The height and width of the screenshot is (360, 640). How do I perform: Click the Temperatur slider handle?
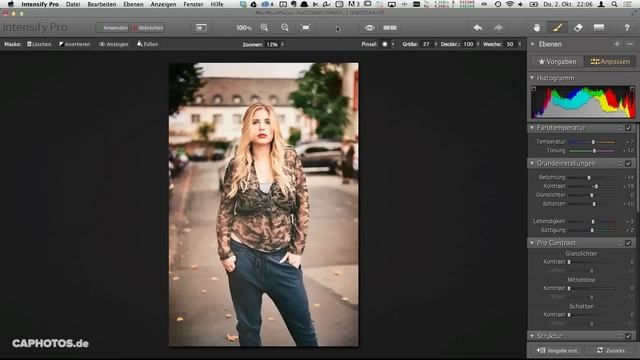point(593,142)
